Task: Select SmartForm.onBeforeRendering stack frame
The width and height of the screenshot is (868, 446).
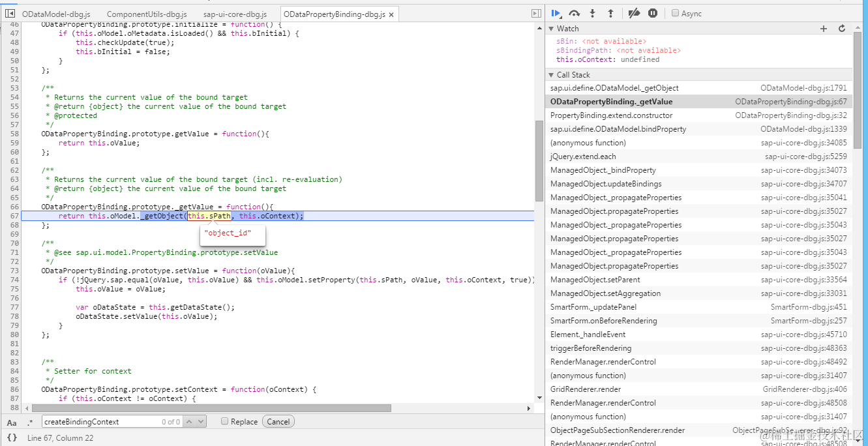Action: [x=698, y=321]
